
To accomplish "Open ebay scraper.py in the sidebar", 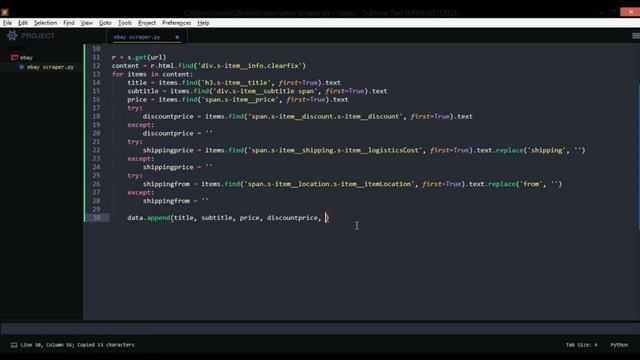I will [x=51, y=67].
